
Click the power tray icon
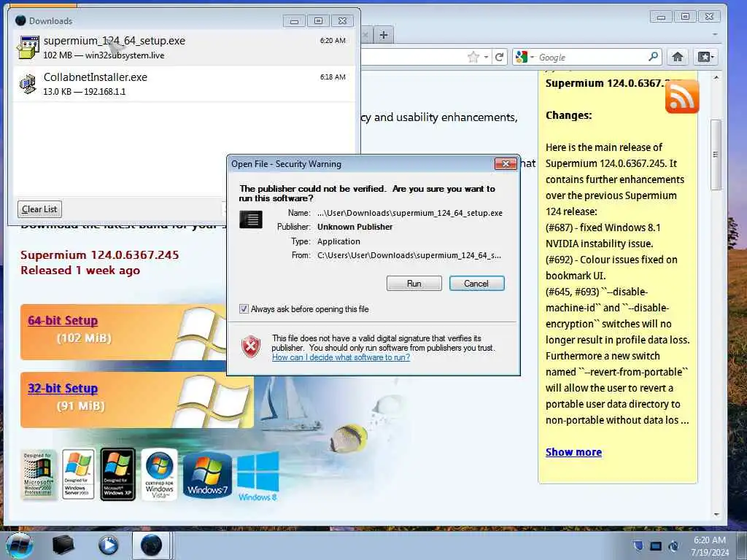[673, 546]
